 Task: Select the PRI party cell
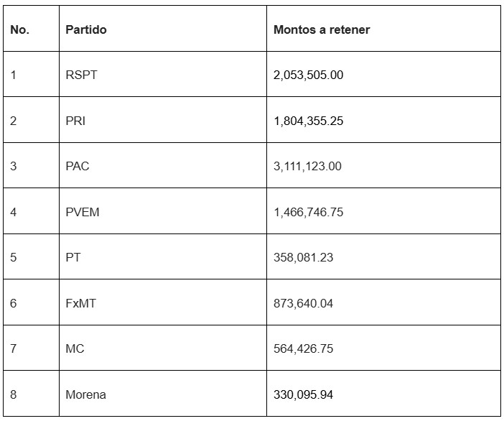[x=75, y=121]
